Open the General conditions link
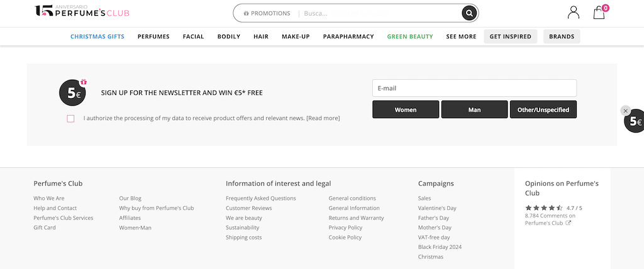This screenshot has width=644, height=269. point(352,199)
